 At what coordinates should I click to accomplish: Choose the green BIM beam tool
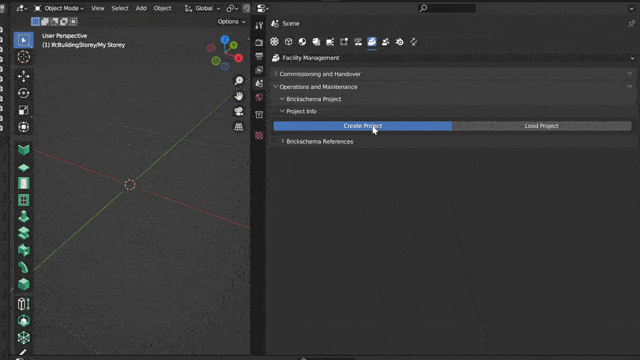(x=24, y=233)
